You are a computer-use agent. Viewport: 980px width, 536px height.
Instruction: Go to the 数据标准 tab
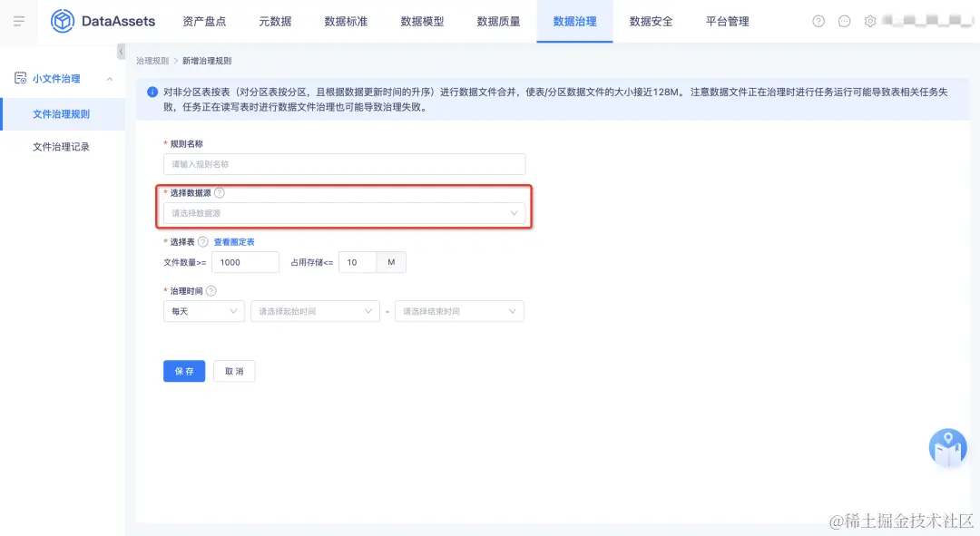click(x=346, y=21)
